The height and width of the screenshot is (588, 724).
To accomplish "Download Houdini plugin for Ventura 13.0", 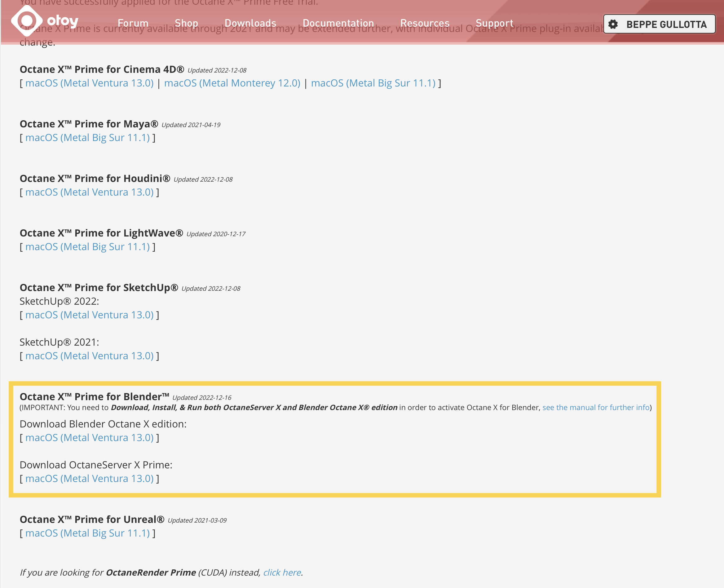I will pos(89,192).
